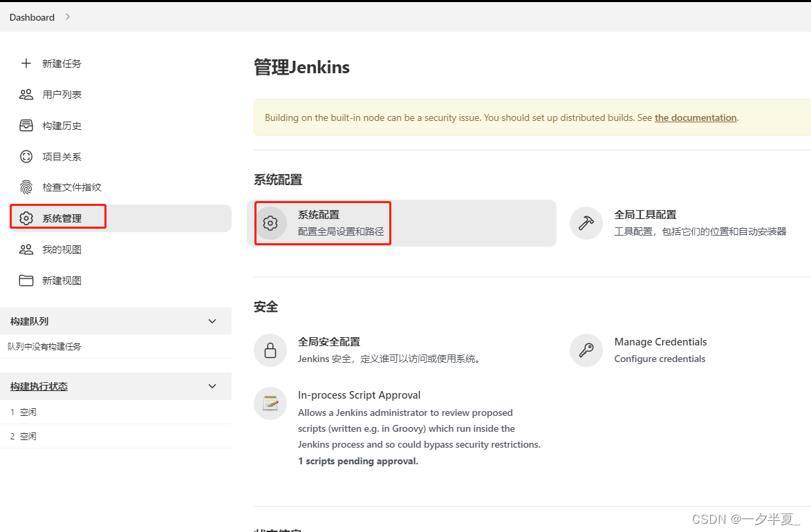Click the padlock icon of 全局安全配置
This screenshot has height=532, width=811.
(270, 350)
